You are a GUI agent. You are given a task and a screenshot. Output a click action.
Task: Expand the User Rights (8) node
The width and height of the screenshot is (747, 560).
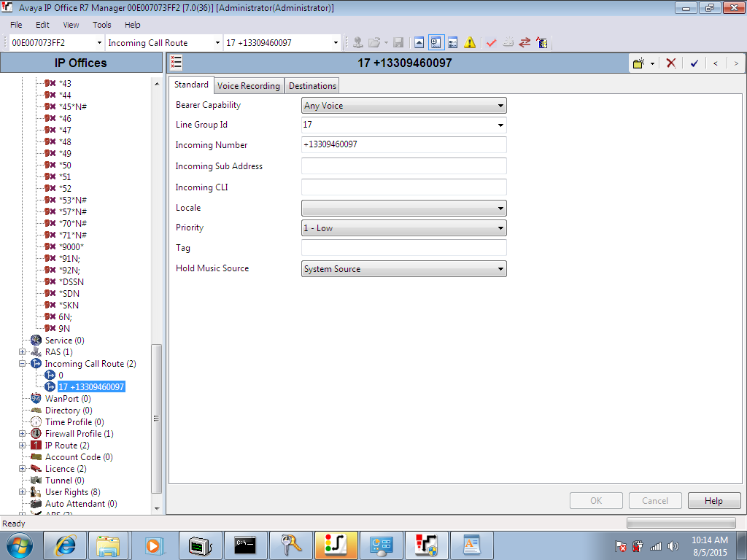[x=22, y=492]
